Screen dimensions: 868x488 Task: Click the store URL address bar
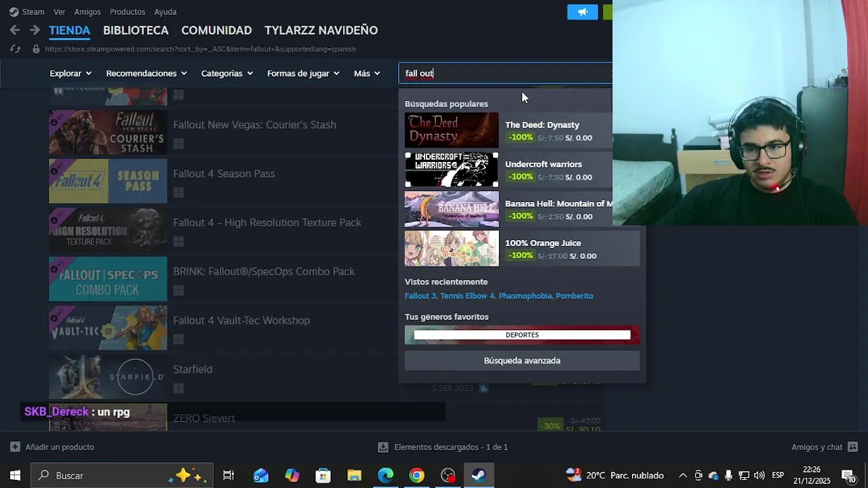[x=200, y=49]
